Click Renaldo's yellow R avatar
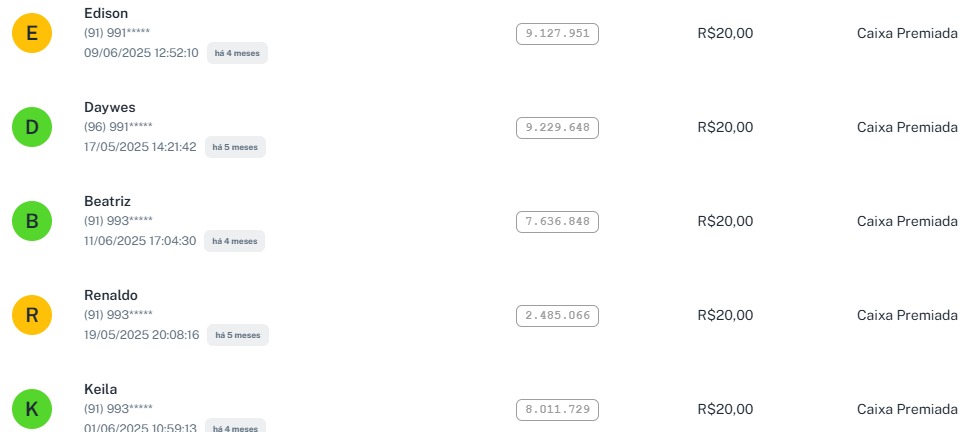Screen dimensions: 973x432 (32, 315)
